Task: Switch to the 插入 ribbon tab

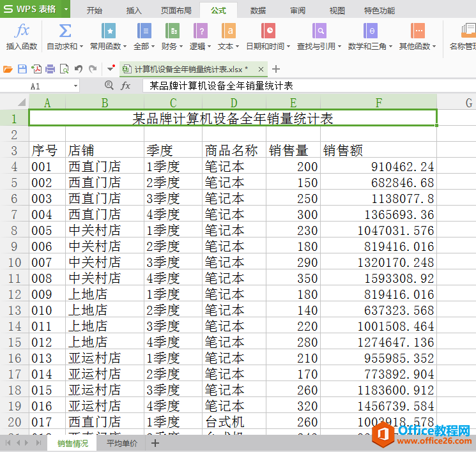Action: 134,11
